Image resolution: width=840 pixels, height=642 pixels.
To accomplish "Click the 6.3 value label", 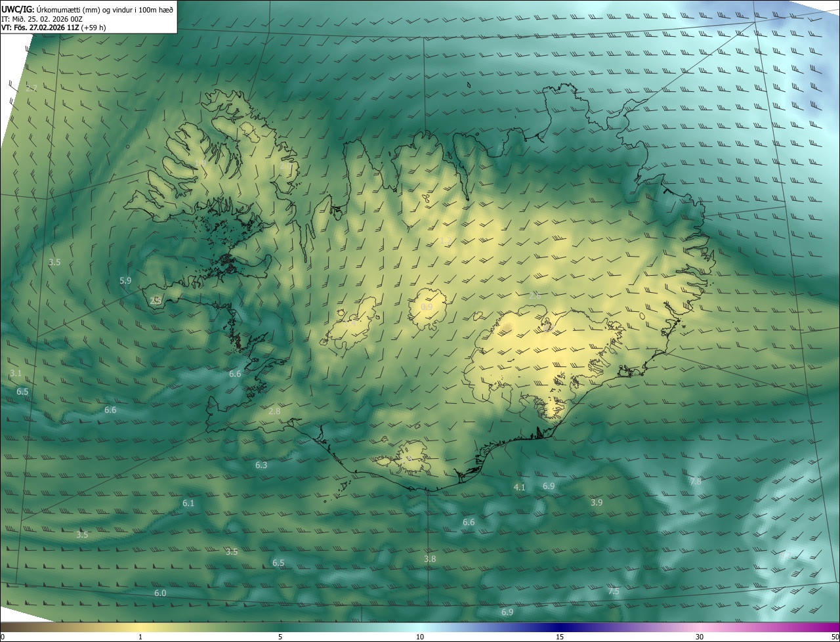I will tap(261, 465).
